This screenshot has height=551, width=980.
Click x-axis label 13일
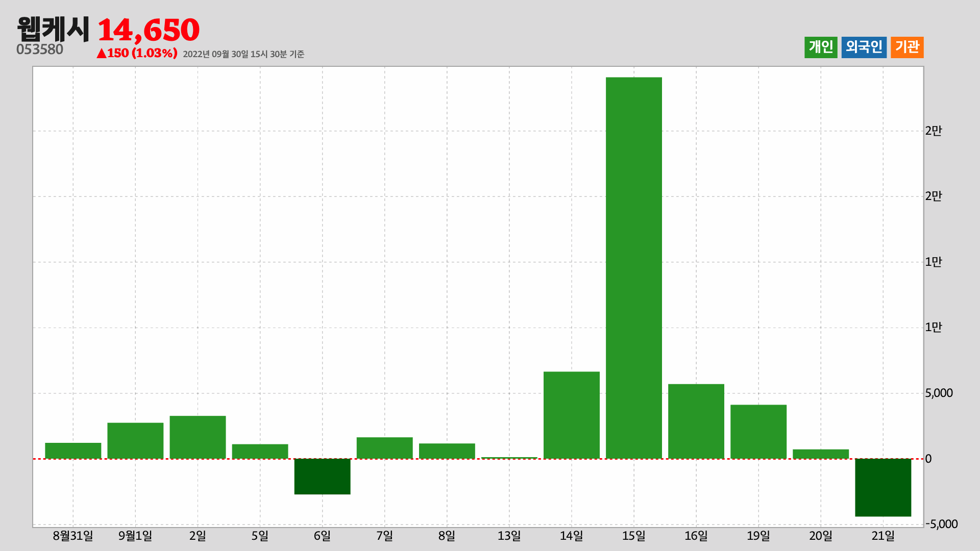509,536
